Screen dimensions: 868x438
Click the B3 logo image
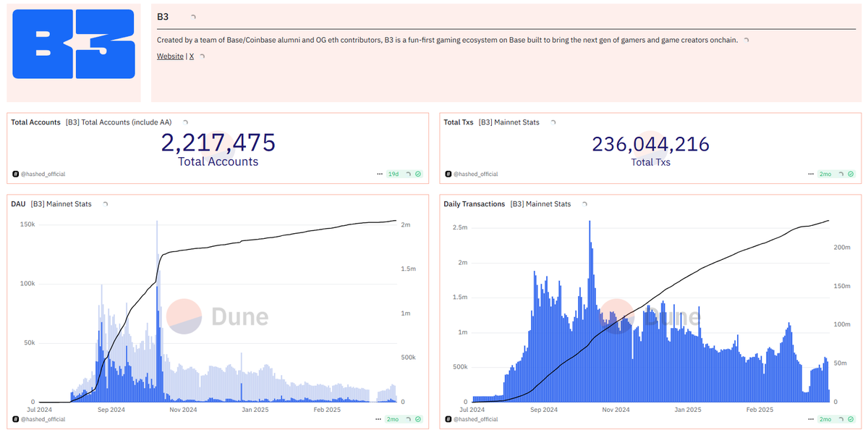pyautogui.click(x=75, y=44)
